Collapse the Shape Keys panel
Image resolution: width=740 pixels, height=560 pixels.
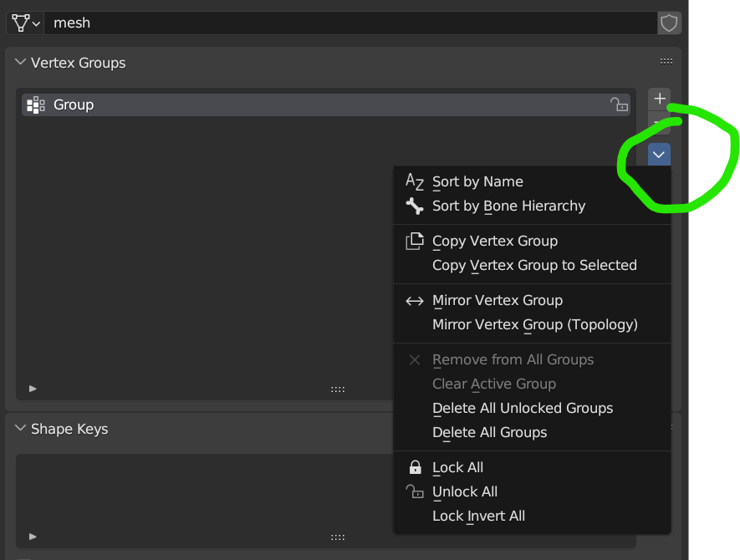(x=20, y=428)
